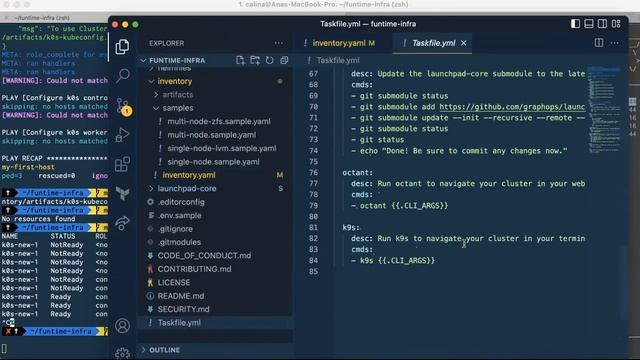Click New File icon in Explorer header
Image resolution: width=640 pixels, height=360 pixels.
240,60
